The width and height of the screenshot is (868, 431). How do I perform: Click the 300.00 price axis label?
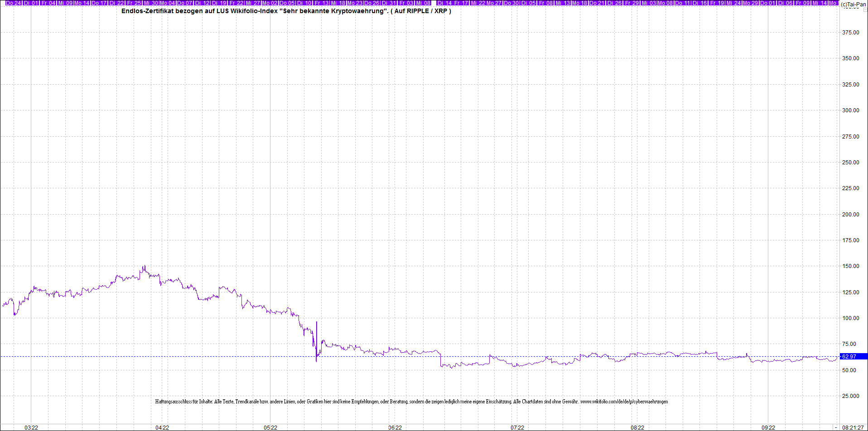(x=850, y=110)
